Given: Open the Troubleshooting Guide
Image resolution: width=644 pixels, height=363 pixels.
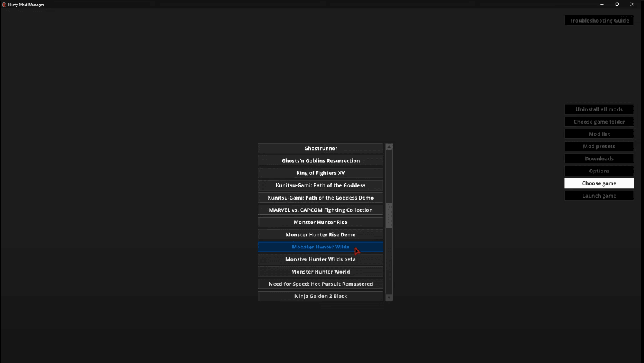Looking at the screenshot, I should (x=599, y=21).
